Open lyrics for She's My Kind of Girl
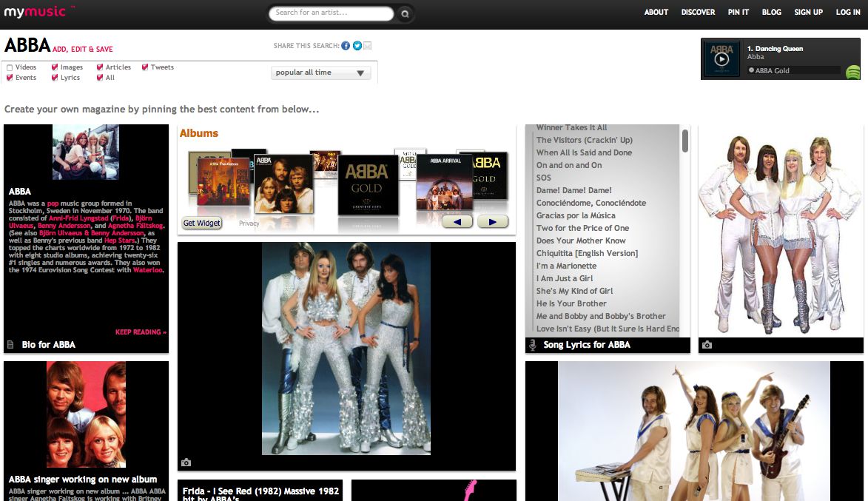The width and height of the screenshot is (868, 501). [x=574, y=291]
